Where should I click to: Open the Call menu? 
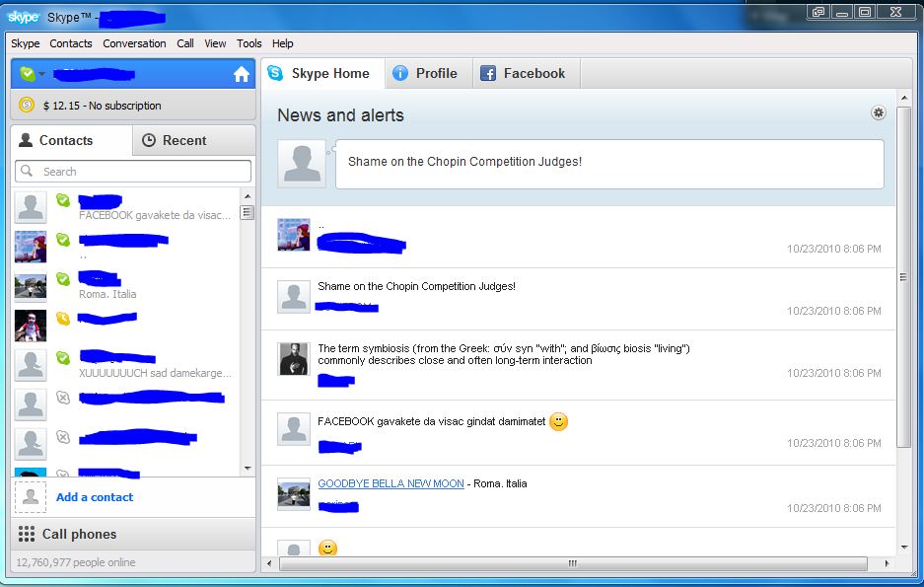[185, 43]
